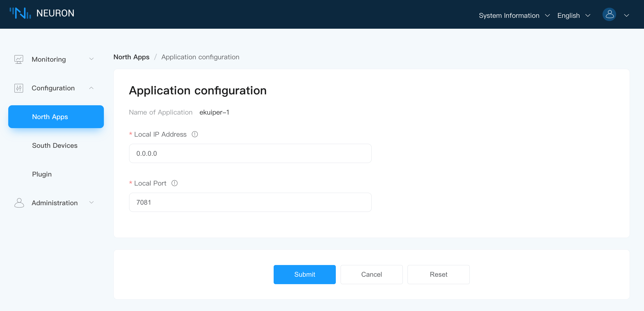Click the Local IP Address info icon

point(195,134)
